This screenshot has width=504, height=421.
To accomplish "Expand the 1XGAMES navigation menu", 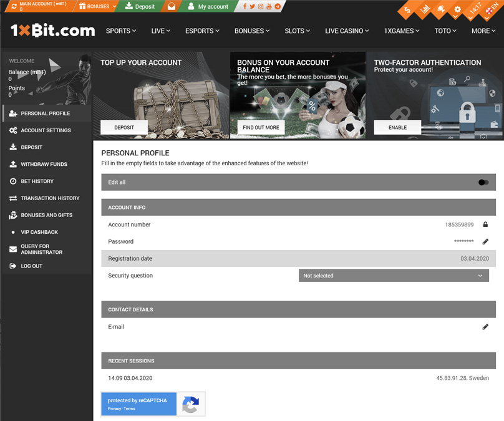I will click(x=402, y=31).
